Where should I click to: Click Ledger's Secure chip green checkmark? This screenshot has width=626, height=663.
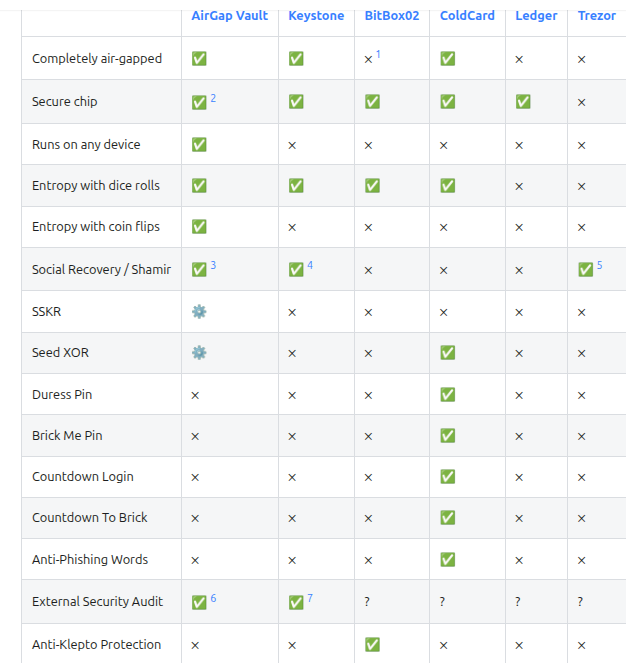pyautogui.click(x=523, y=101)
